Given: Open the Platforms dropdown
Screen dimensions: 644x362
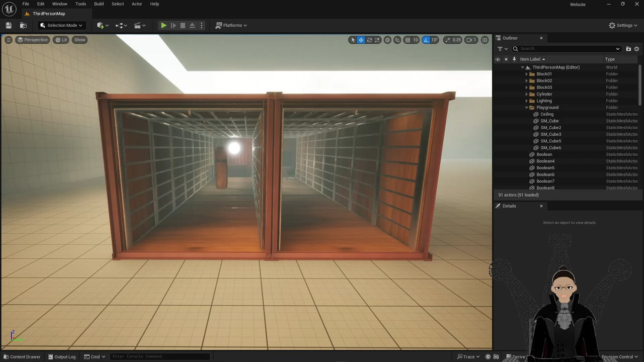Looking at the screenshot, I should tap(231, 25).
